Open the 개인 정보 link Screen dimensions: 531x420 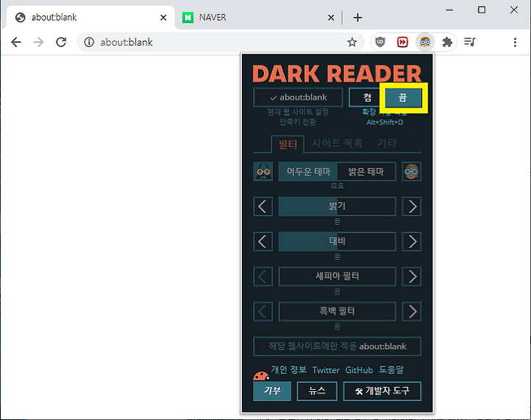coord(289,370)
